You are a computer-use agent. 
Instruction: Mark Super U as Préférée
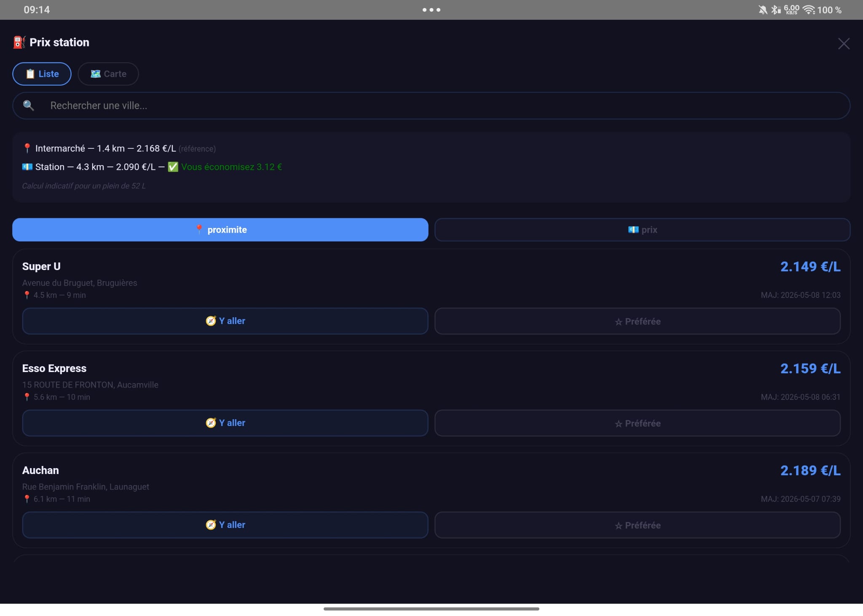pos(638,321)
